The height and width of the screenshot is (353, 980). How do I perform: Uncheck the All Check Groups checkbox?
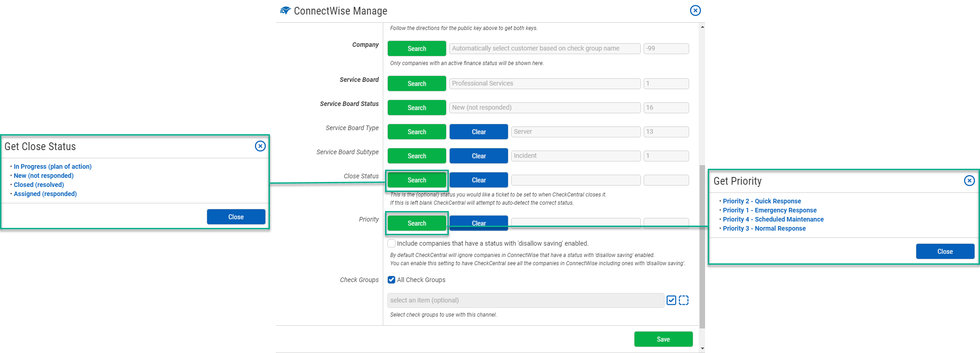391,280
